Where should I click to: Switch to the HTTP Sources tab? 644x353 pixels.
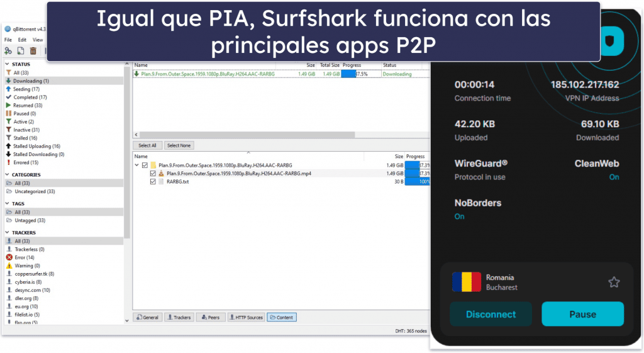246,317
